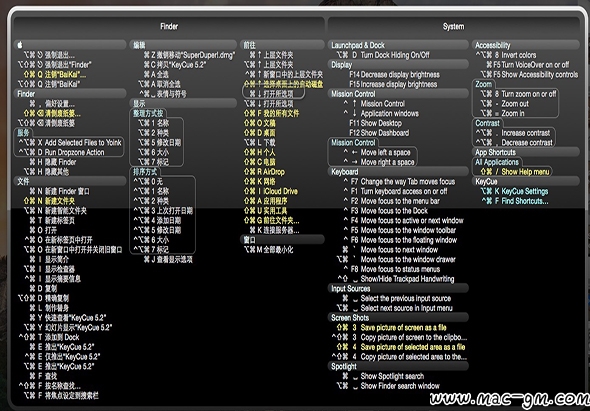Select "Invert colors" under Accessibility
Image resolution: width=590 pixels, height=411 pixels.
[x=506, y=55]
